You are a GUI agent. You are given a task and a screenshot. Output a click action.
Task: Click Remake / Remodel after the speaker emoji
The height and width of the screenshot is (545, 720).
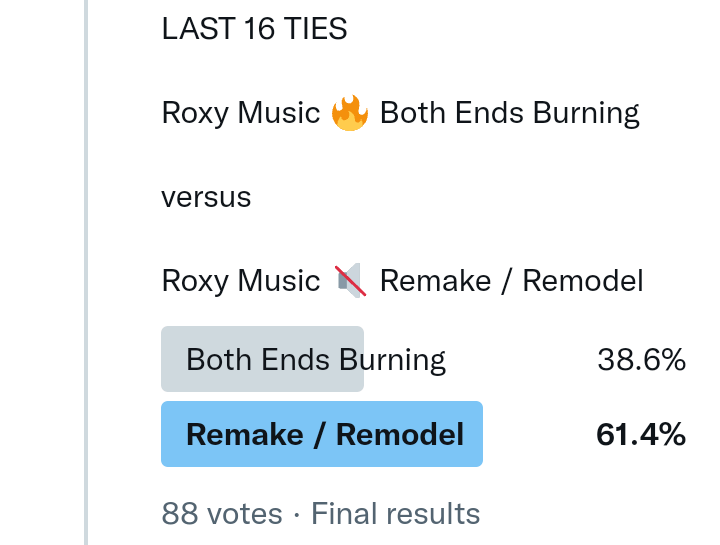coord(511,281)
